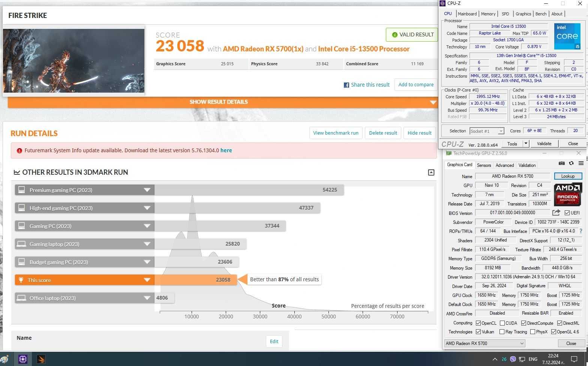Click View benchmark run button
Screen dimensions: 588x366
[336, 133]
